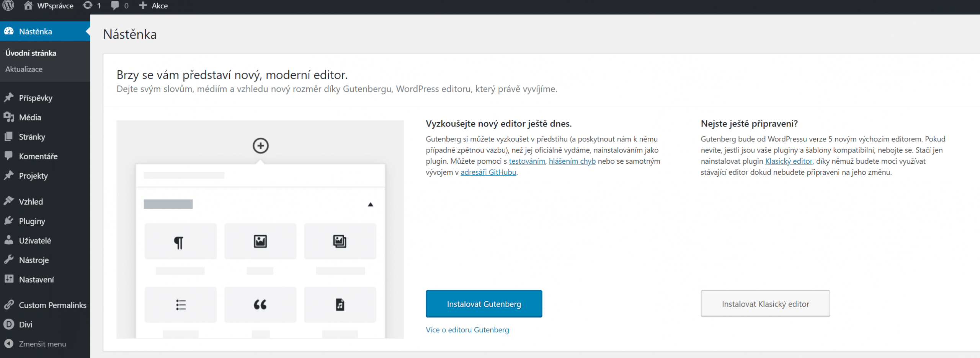Follow the adresáři GitHubu link
This screenshot has height=358, width=980.
488,172
